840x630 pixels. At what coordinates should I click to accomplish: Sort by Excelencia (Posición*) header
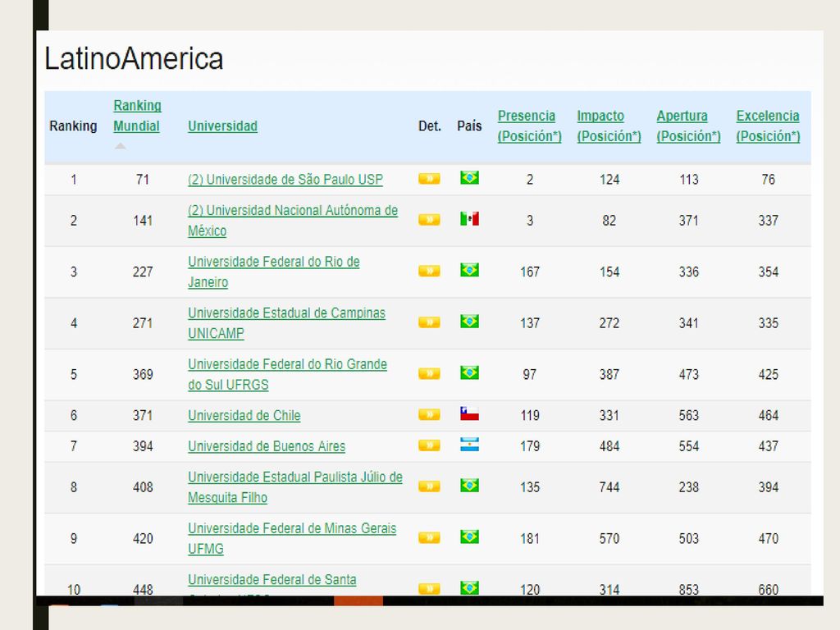click(768, 126)
